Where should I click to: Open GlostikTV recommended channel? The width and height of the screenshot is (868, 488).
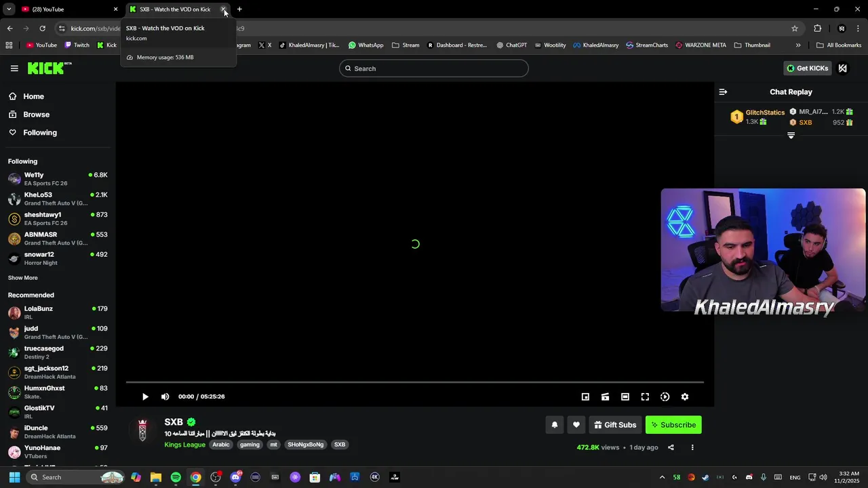(x=58, y=412)
